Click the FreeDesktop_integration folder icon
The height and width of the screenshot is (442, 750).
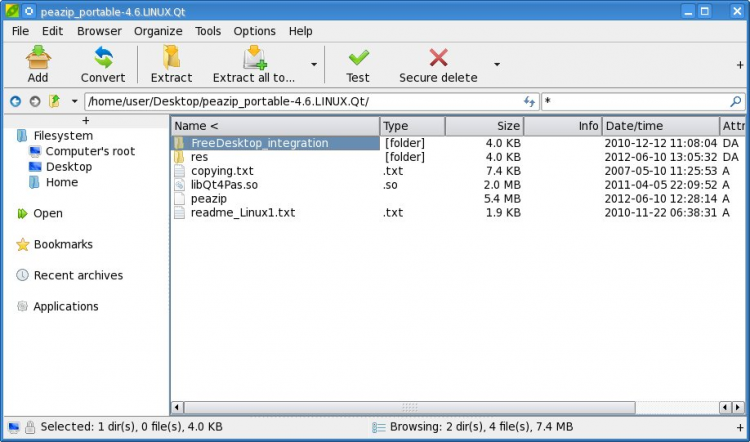pyautogui.click(x=179, y=143)
